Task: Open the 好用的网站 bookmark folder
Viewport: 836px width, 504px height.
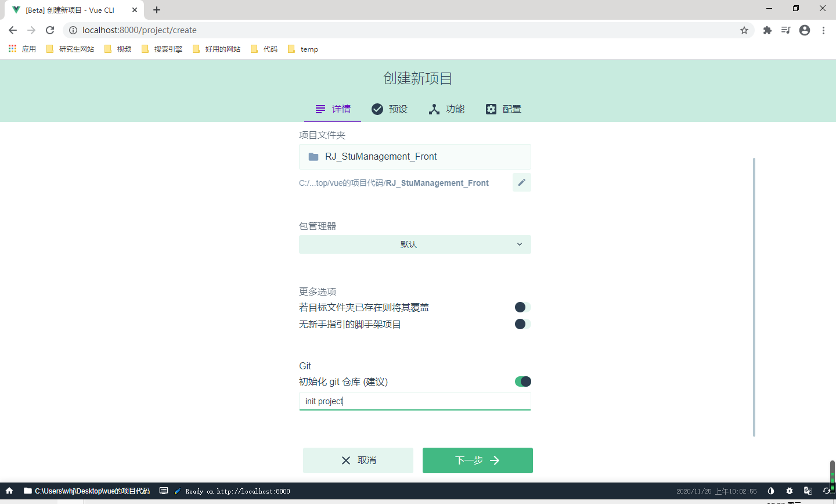Action: [x=217, y=49]
